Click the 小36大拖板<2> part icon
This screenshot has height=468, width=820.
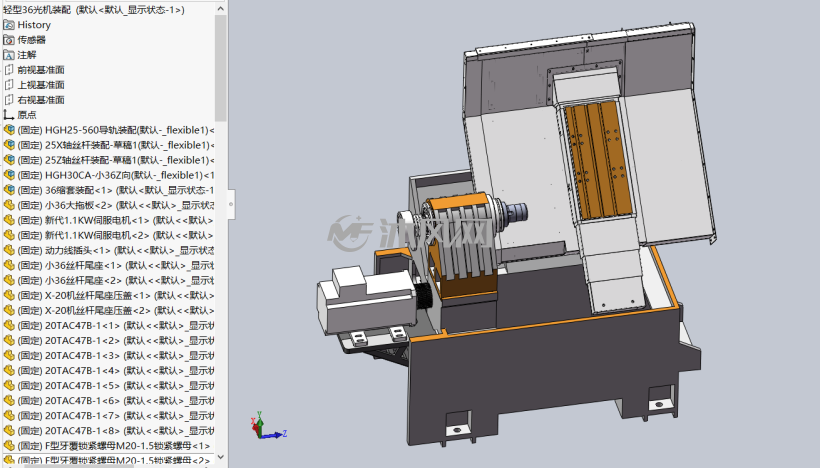[8, 205]
